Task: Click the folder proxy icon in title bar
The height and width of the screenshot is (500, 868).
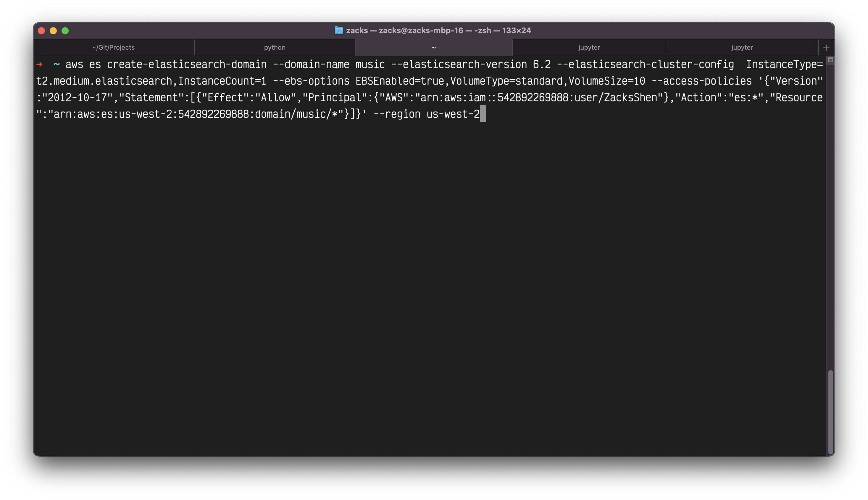Action: click(x=338, y=30)
